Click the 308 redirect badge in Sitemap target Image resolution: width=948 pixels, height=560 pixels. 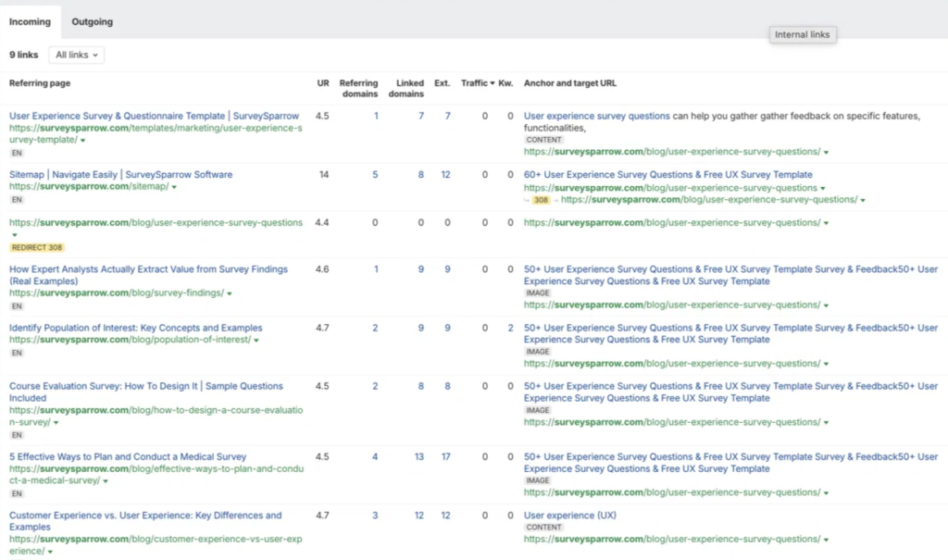(x=541, y=200)
